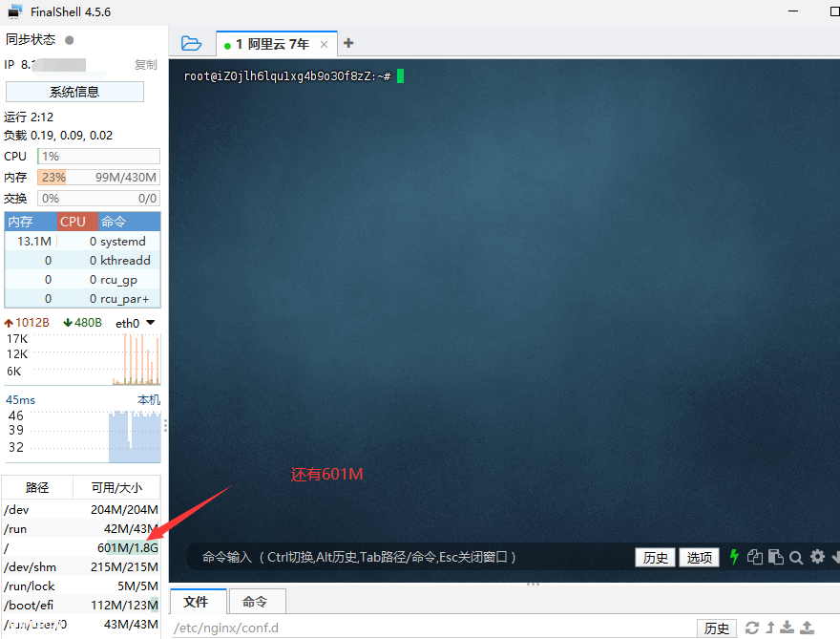Image resolution: width=840 pixels, height=639 pixels.
Task: Search terminal output with magnifier icon
Action: coord(796,558)
